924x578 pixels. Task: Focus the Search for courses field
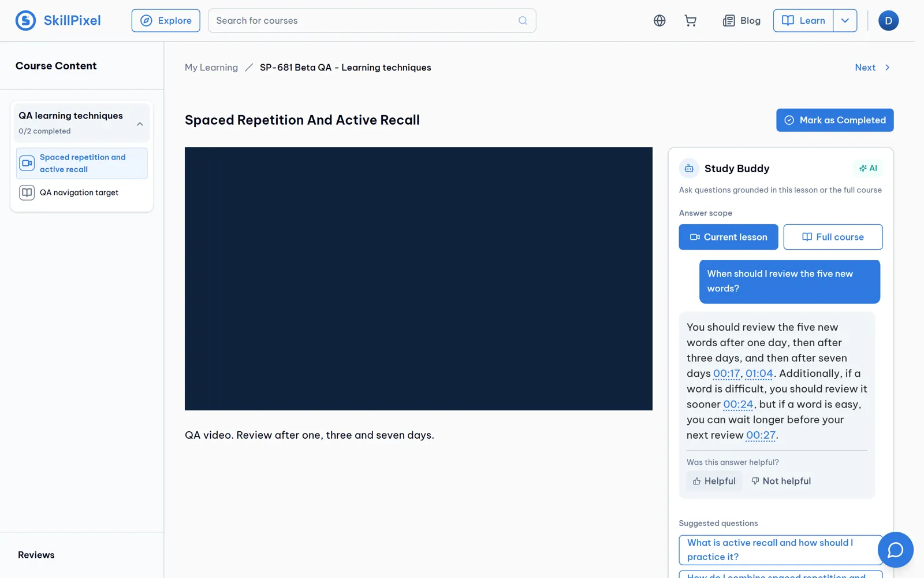click(372, 21)
